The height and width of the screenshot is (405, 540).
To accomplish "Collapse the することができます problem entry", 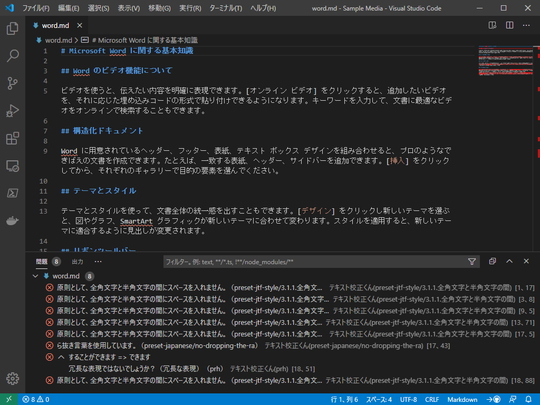I will point(61,357).
